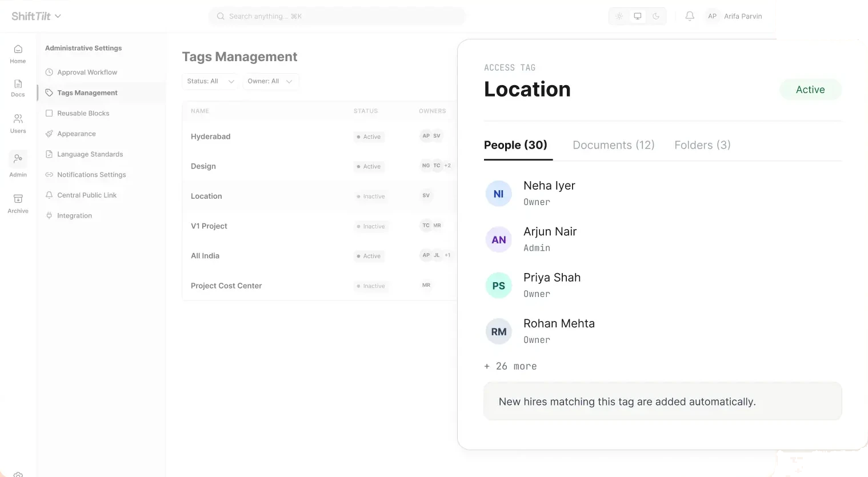Click the Reusable Blocks square icon
The height and width of the screenshot is (477, 868).
pos(49,113)
